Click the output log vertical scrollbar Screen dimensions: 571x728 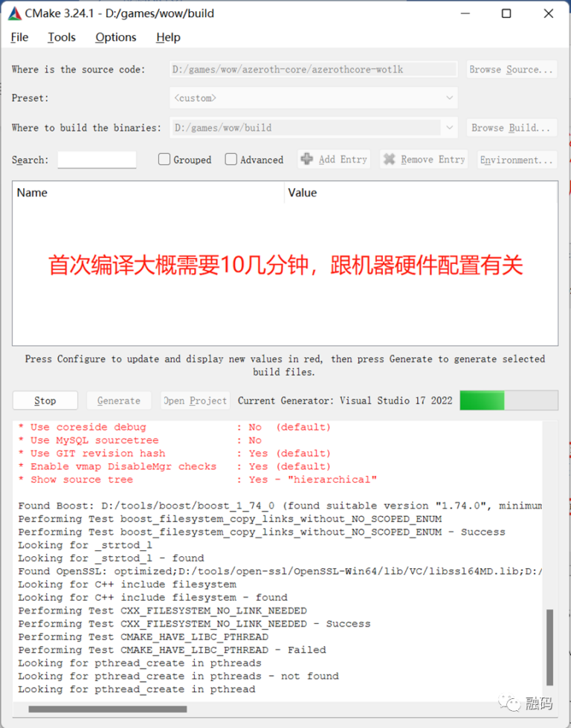[x=550, y=647]
